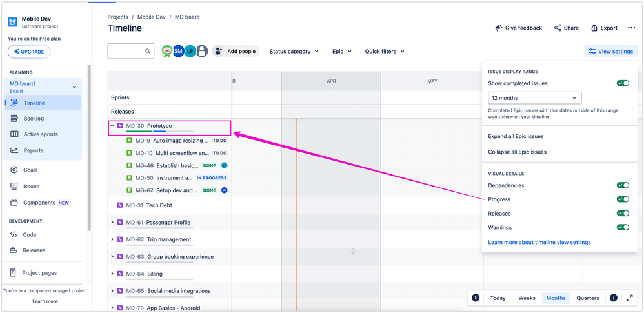Click the Project pages icon
This screenshot has width=644, height=313.
pos(13,273)
